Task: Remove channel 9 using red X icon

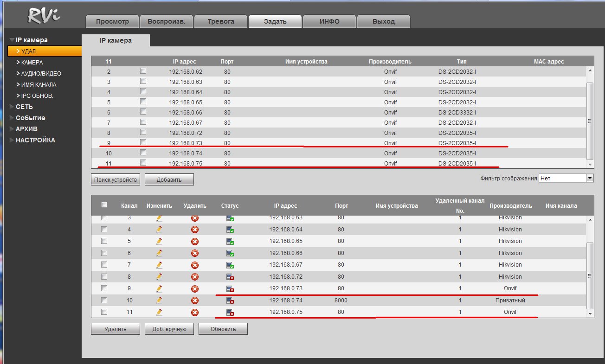Action: click(x=195, y=288)
